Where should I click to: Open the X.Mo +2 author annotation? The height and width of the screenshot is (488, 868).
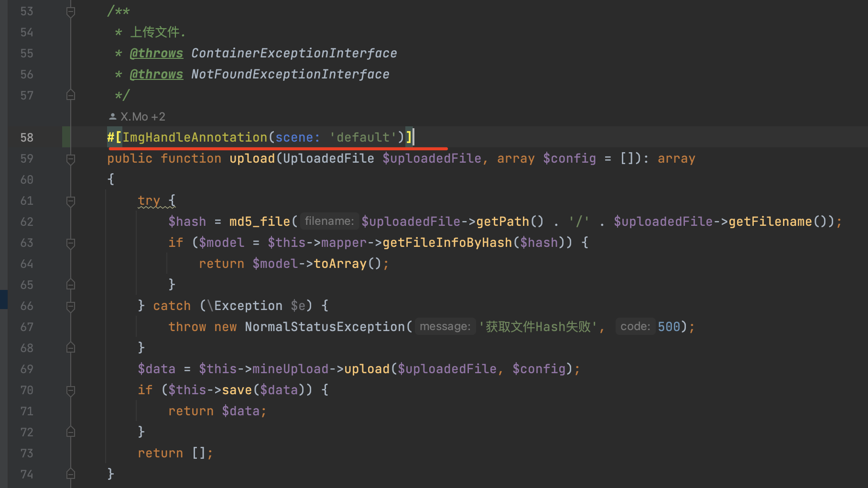coord(138,117)
